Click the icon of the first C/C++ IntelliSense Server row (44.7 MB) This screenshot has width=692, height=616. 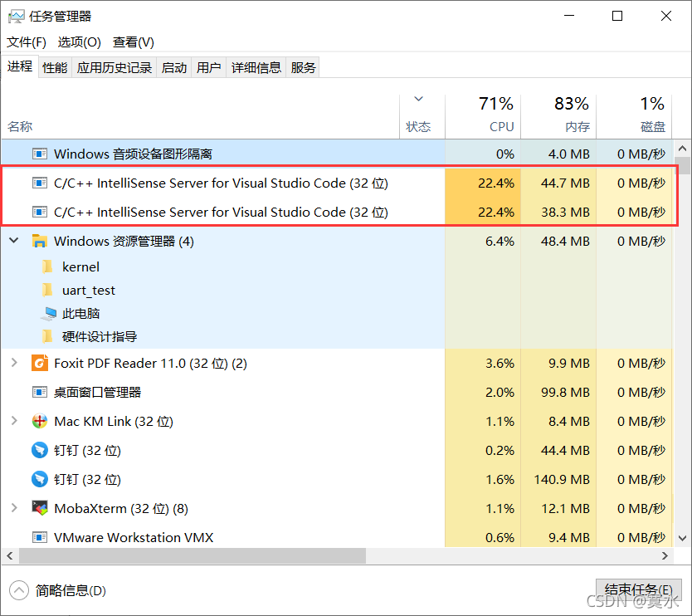click(40, 183)
